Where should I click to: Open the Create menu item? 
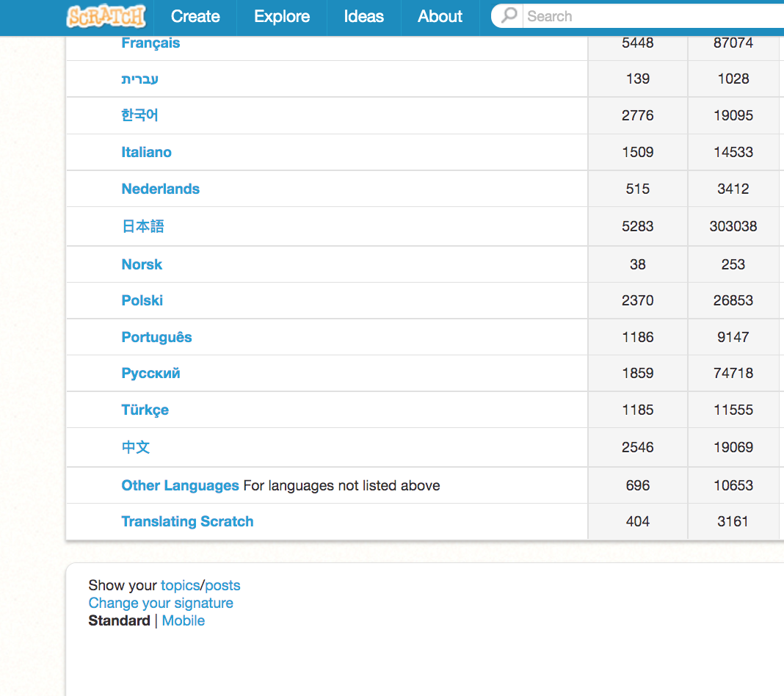coord(195,16)
